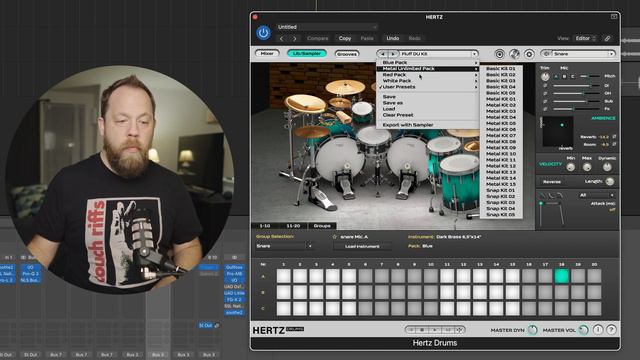640x360 pixels.
Task: Open the info circle icon
Action: coord(598,330)
